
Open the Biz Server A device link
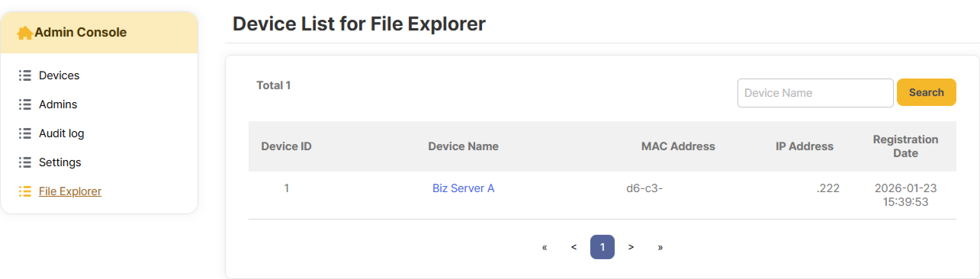[x=463, y=188]
